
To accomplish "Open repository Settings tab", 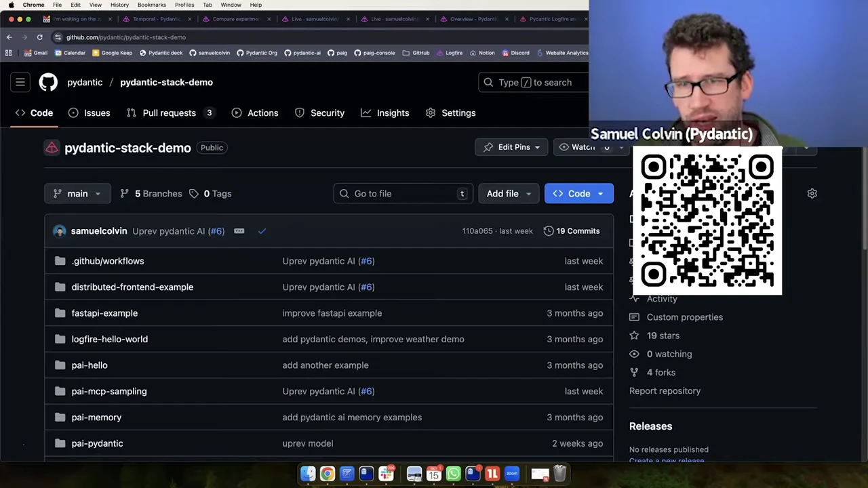I will point(450,113).
